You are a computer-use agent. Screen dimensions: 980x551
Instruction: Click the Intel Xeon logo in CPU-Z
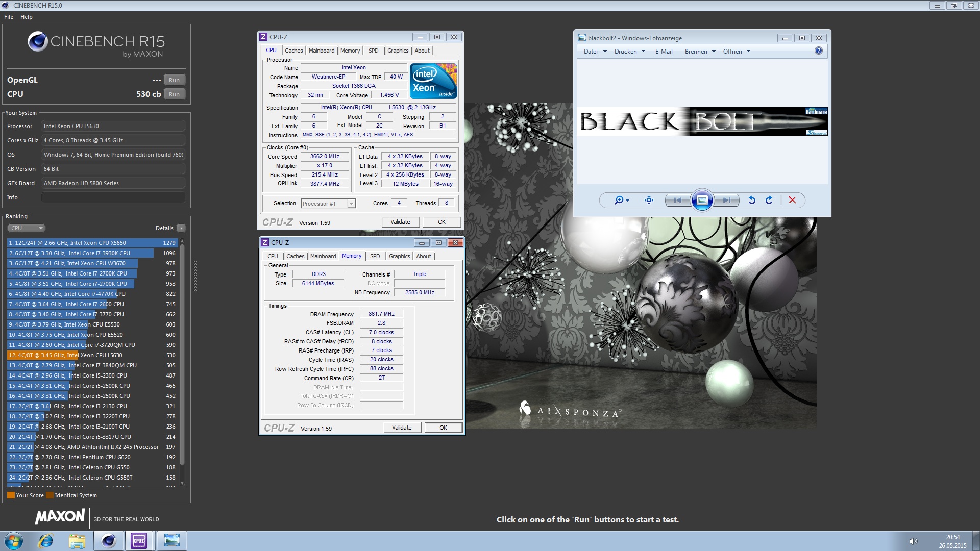click(433, 81)
